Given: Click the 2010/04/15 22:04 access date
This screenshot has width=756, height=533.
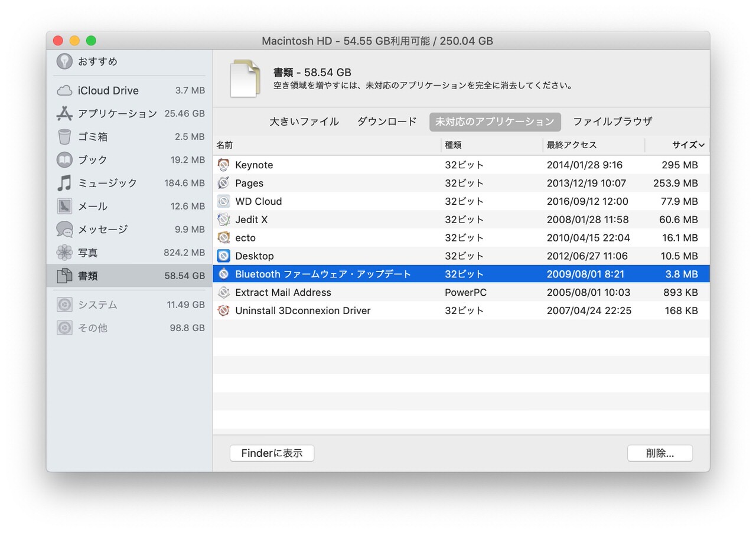Looking at the screenshot, I should [588, 238].
